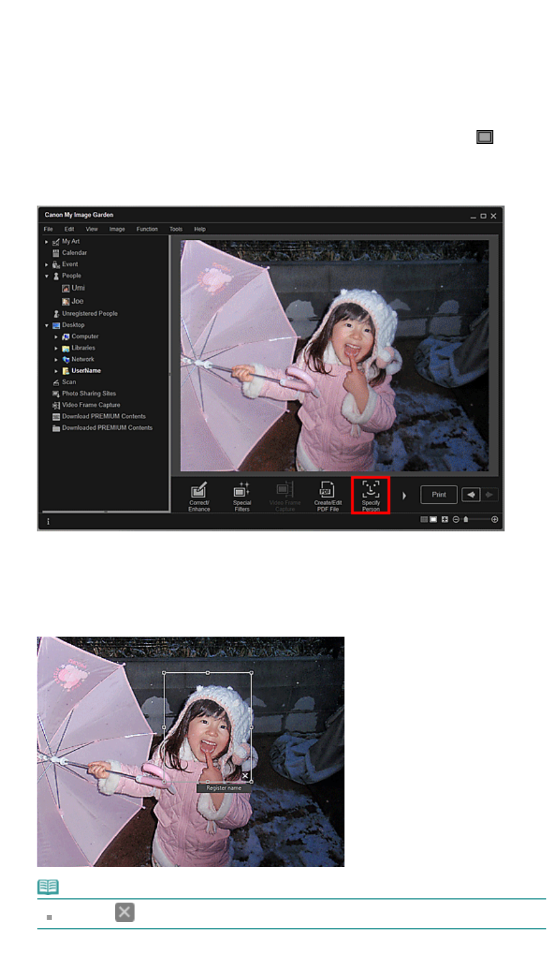The width and height of the screenshot is (560, 978).
Task: Select Desktop in the sidebar
Action: point(69,325)
